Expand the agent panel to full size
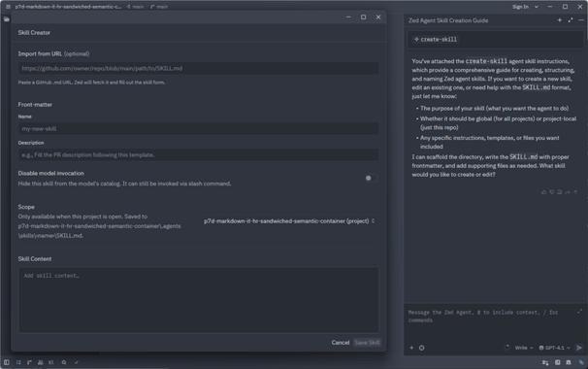This screenshot has height=369, width=588. click(x=571, y=20)
